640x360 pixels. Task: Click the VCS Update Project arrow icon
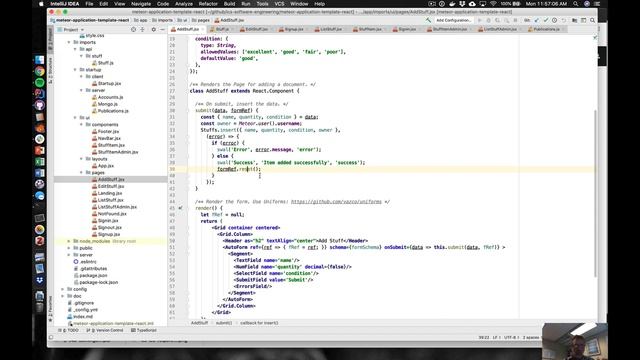pos(537,20)
